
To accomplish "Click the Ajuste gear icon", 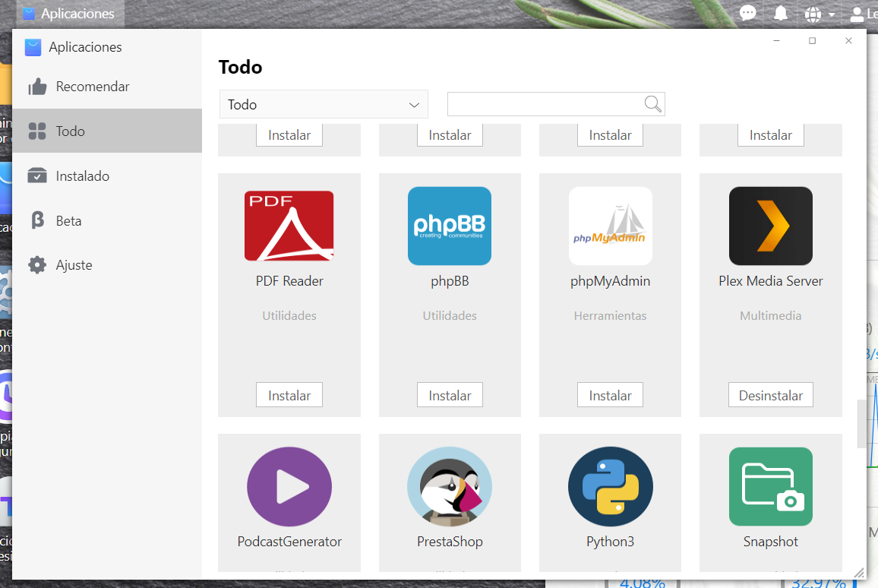I will 37,265.
